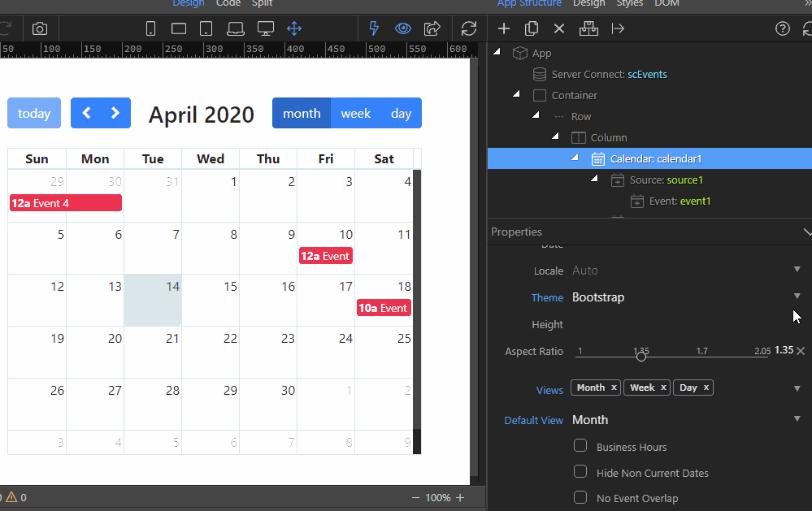The image size is (812, 511).
Task: Open the Styles panel tab
Action: point(630,3)
